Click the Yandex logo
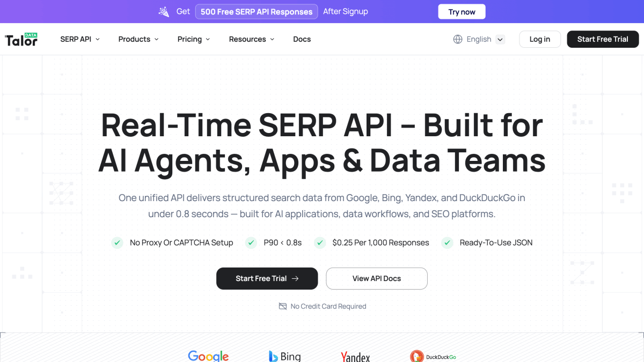This screenshot has height=362, width=644. tap(355, 357)
